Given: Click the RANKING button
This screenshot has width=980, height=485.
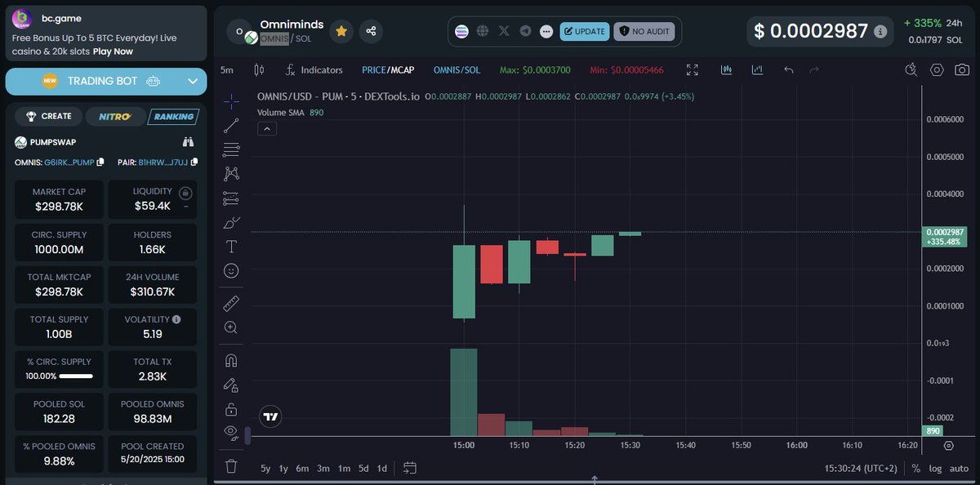Looking at the screenshot, I should [173, 117].
